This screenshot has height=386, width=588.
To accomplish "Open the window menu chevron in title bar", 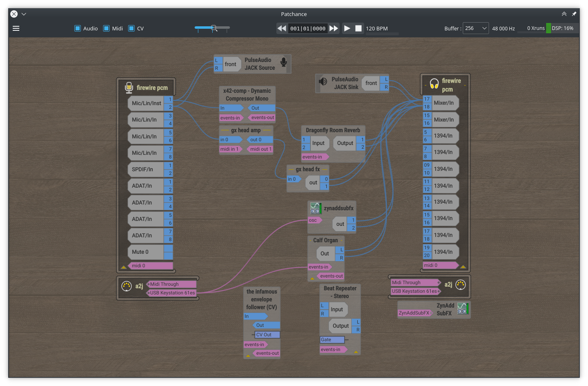I will 24,14.
